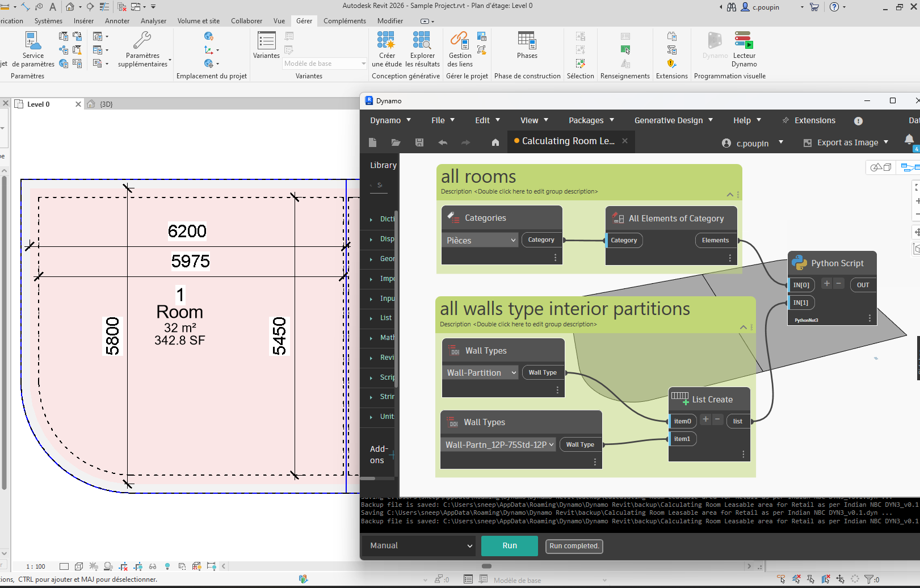This screenshot has width=920, height=588.
Task: Toggle select pinned elements in the status bar
Action: 811,579
